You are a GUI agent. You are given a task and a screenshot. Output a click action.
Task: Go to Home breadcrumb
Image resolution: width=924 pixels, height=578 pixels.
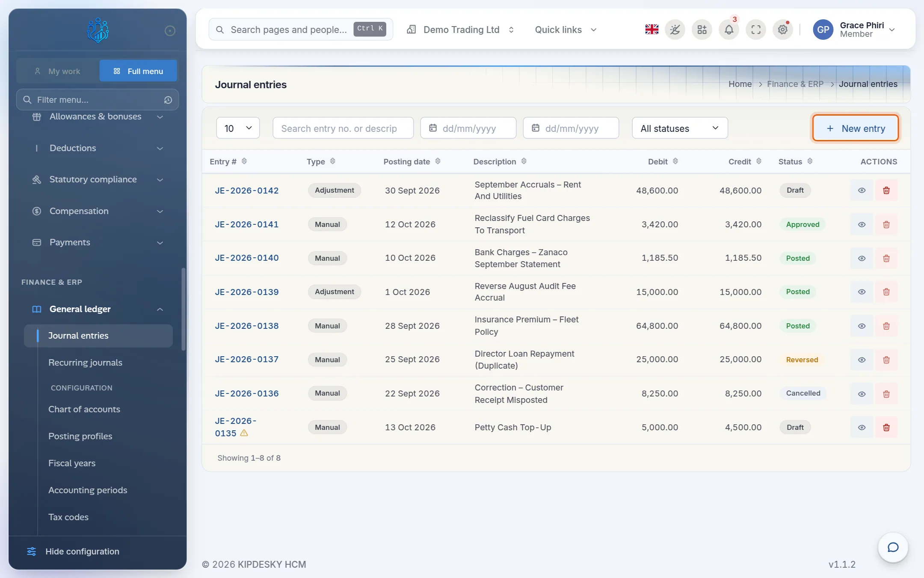coord(740,84)
